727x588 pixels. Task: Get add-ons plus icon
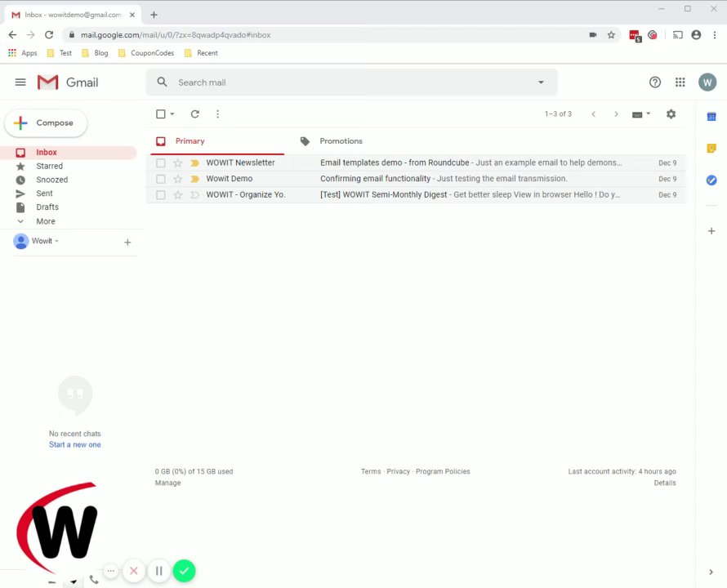[x=711, y=230]
